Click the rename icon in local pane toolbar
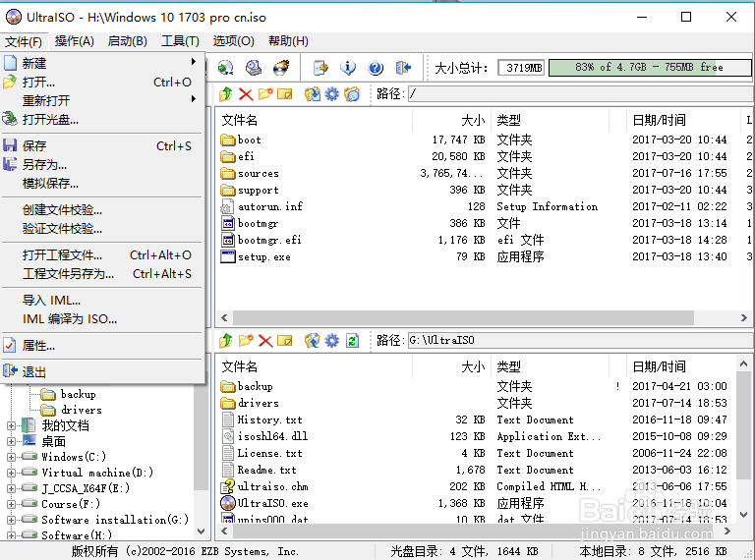 tap(284, 341)
